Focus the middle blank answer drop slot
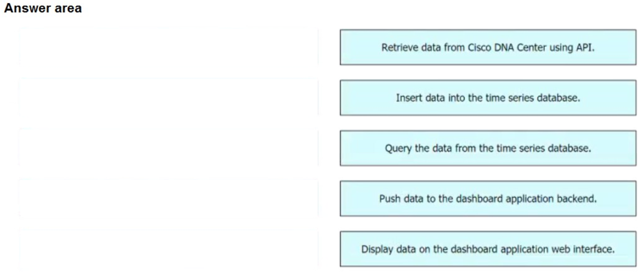The image size is (644, 273). tap(168, 148)
